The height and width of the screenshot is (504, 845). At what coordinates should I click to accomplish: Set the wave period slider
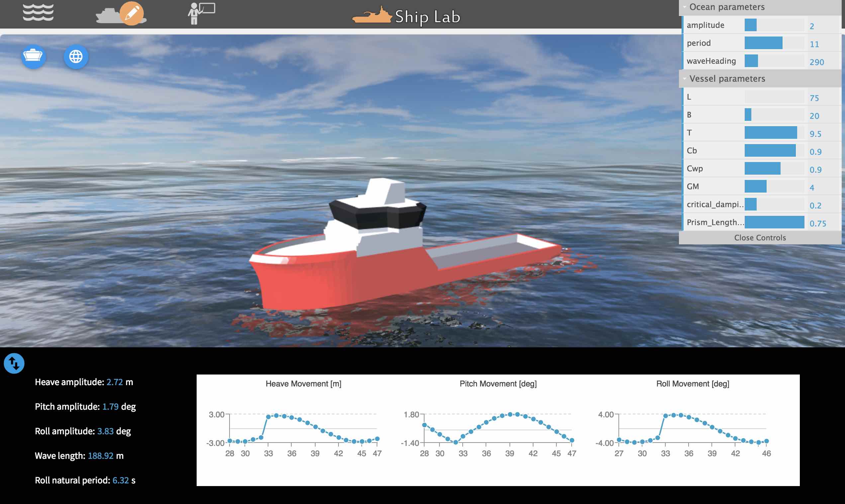tap(774, 43)
